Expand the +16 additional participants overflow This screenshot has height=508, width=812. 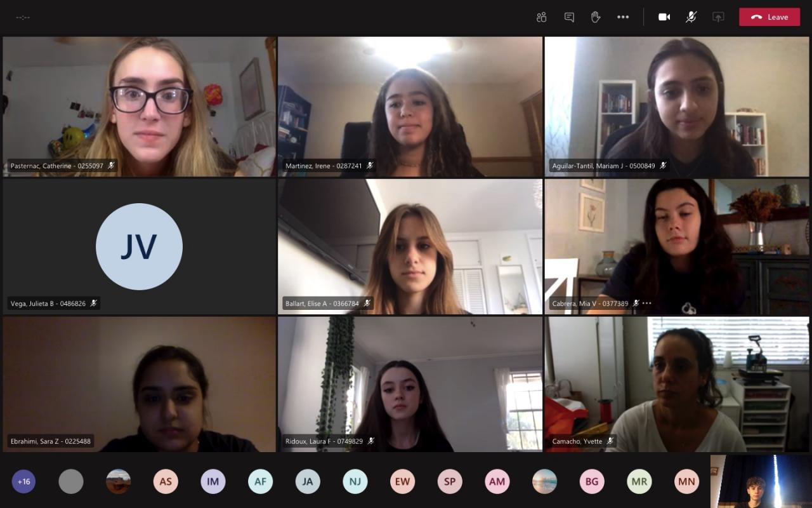[x=24, y=481]
